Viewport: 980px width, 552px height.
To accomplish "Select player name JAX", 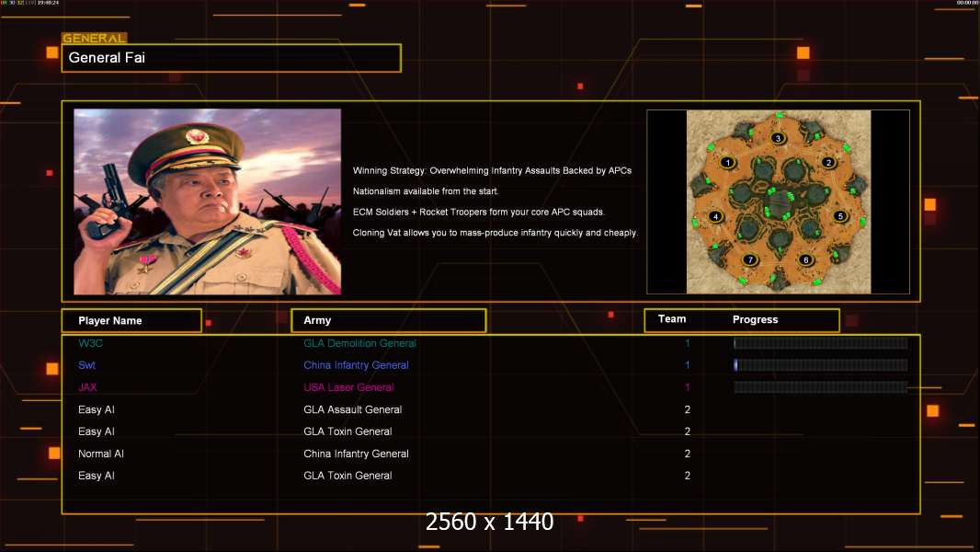I will [87, 387].
